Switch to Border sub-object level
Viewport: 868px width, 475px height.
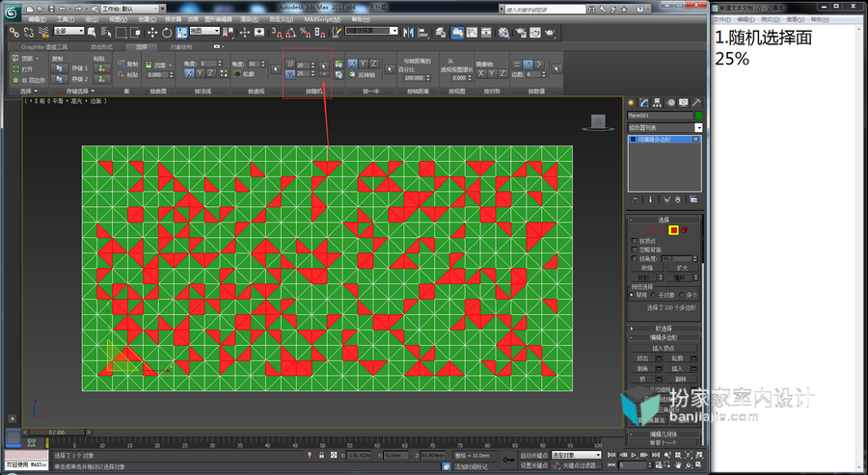point(662,230)
